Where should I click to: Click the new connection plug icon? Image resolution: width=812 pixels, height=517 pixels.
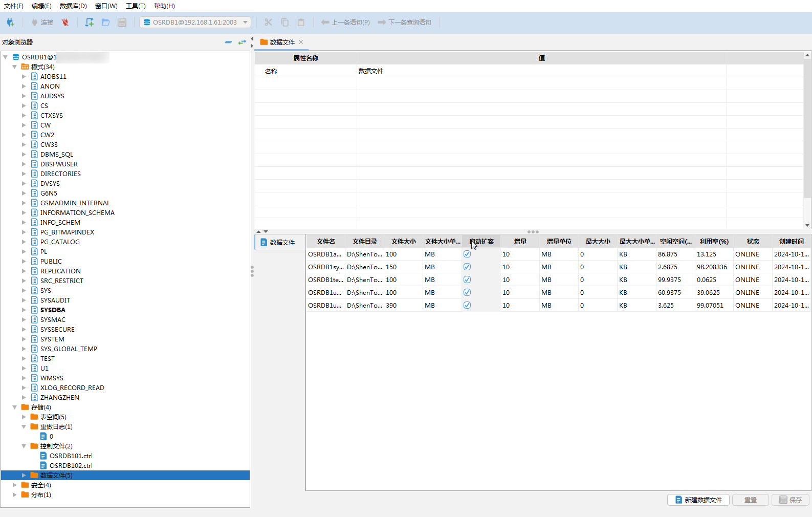pos(10,23)
